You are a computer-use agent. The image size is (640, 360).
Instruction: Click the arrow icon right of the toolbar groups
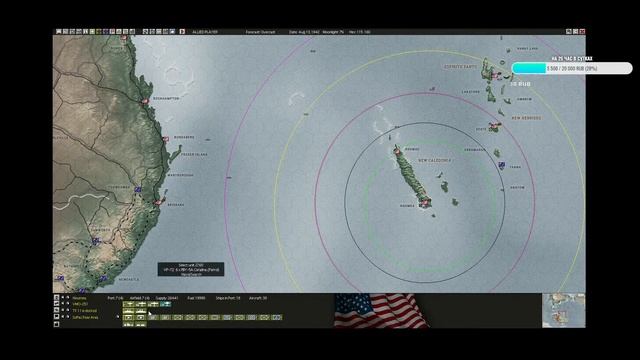tap(182, 31)
